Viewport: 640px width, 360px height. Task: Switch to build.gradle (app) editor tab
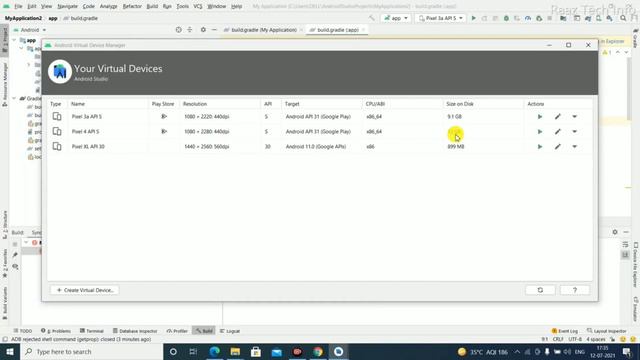click(337, 30)
